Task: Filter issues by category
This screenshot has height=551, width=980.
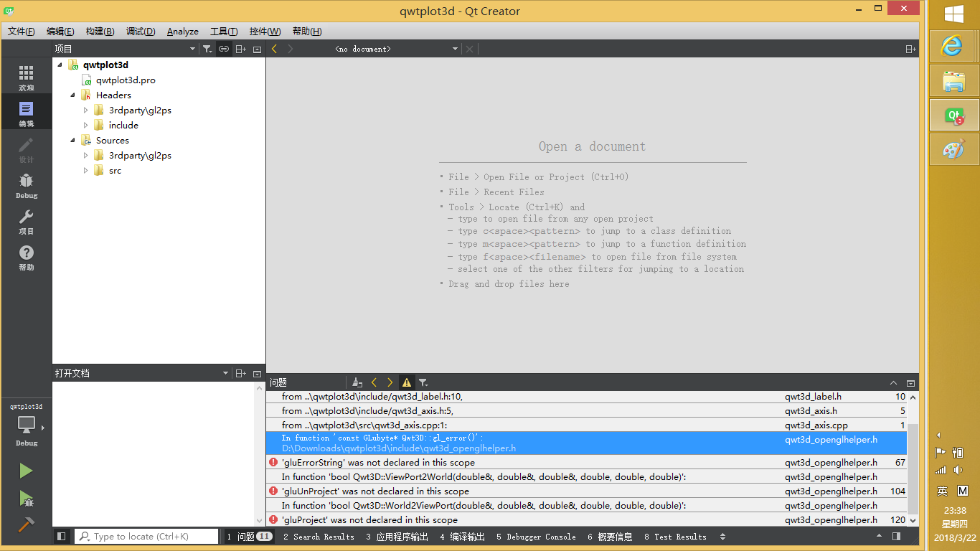Action: (423, 382)
